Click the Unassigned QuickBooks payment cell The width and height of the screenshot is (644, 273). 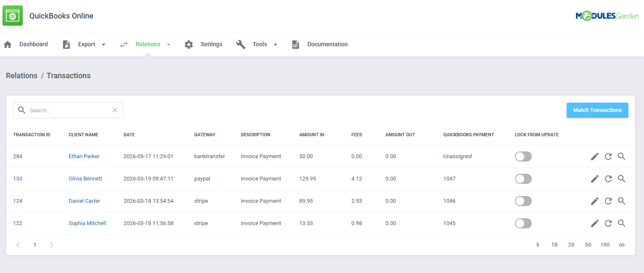click(x=457, y=156)
